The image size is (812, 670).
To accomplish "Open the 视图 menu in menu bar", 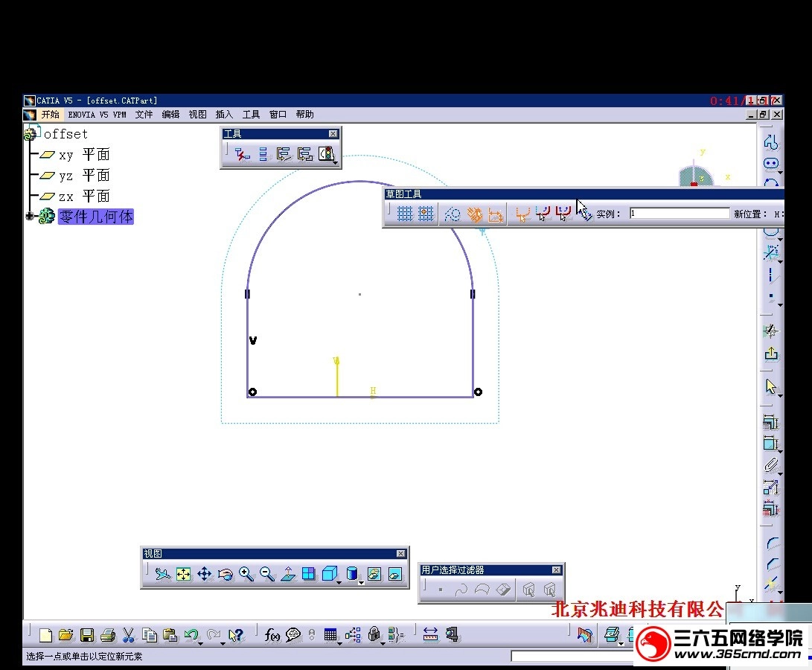I will tap(196, 114).
